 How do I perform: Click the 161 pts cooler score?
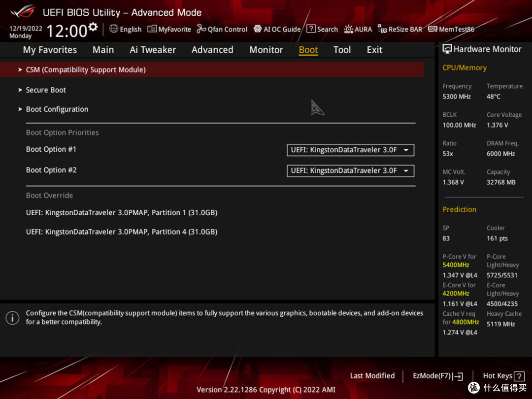[x=498, y=238]
